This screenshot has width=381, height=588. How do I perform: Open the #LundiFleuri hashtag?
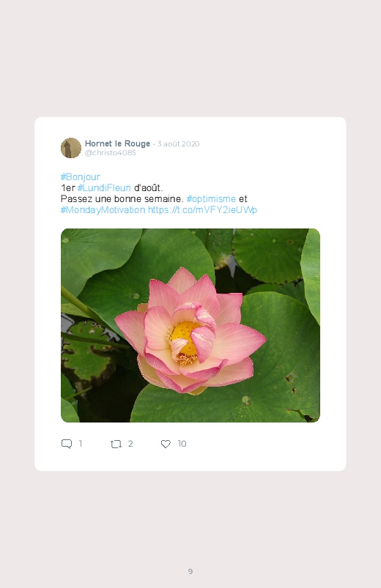104,187
